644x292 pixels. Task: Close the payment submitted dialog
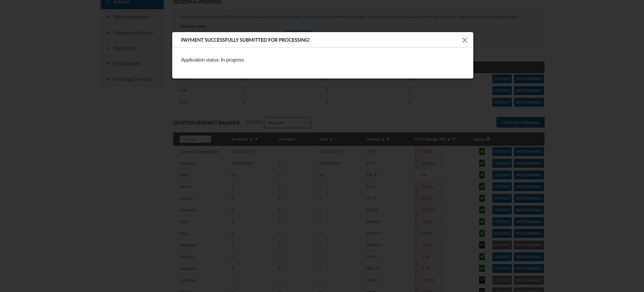[464, 40]
